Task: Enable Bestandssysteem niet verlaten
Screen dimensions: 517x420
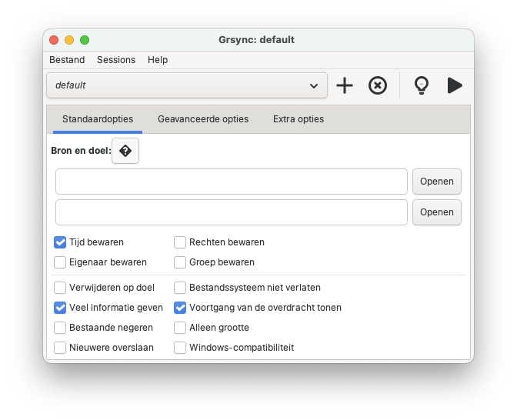Action: (x=180, y=288)
